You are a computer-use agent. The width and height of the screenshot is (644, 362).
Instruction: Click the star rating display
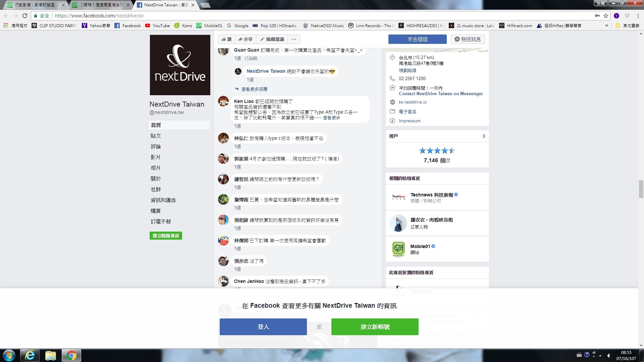coord(437,150)
